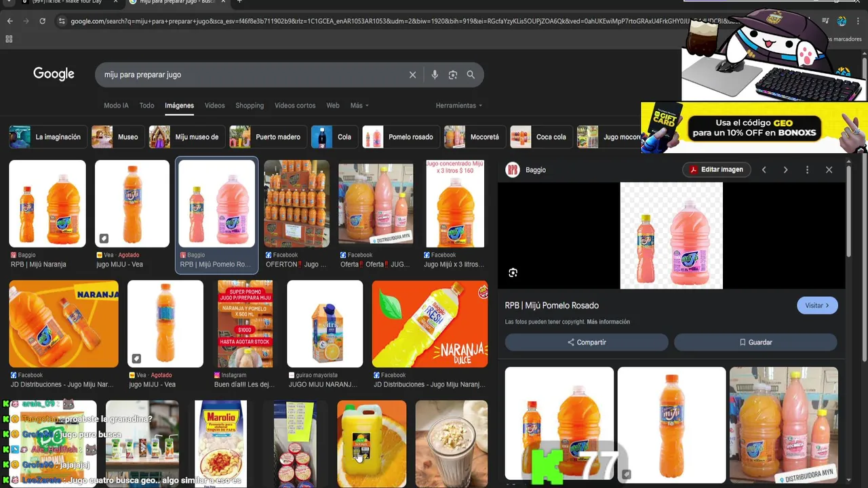Select the La imaginación suggestion chip
Screen dimensions: 868x488
(x=47, y=137)
